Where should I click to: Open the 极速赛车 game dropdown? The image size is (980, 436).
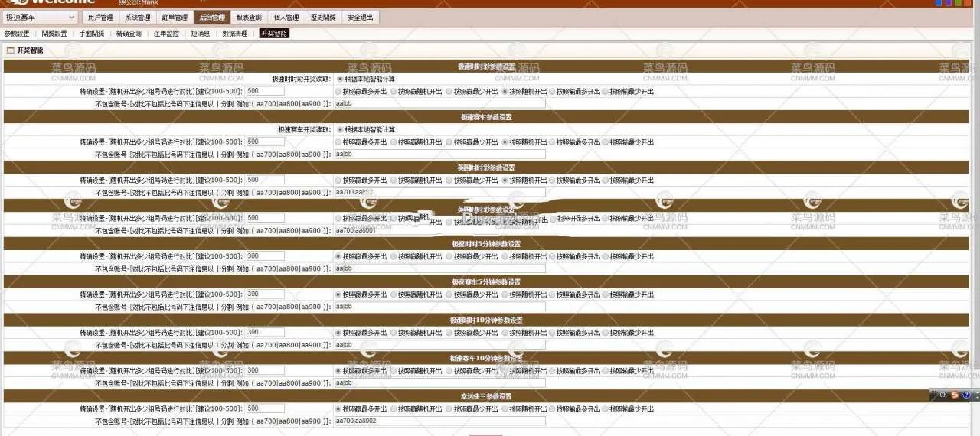(41, 17)
